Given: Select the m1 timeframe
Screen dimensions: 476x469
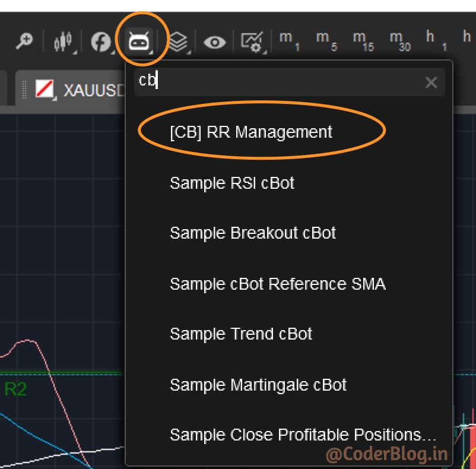Looking at the screenshot, I should point(289,40).
